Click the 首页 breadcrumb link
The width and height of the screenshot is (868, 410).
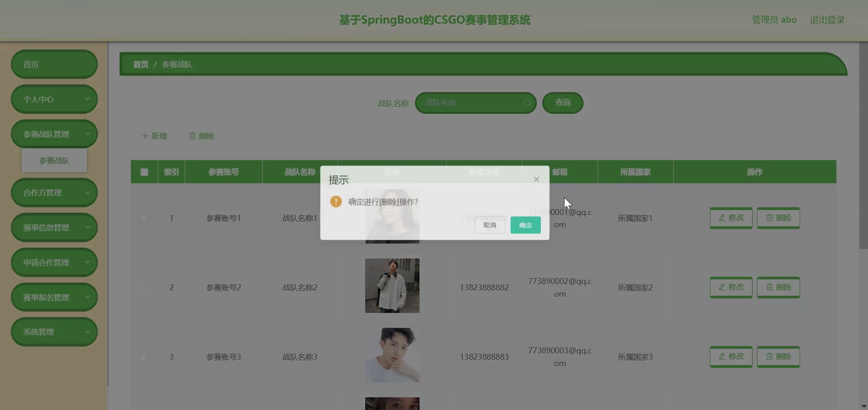click(141, 64)
